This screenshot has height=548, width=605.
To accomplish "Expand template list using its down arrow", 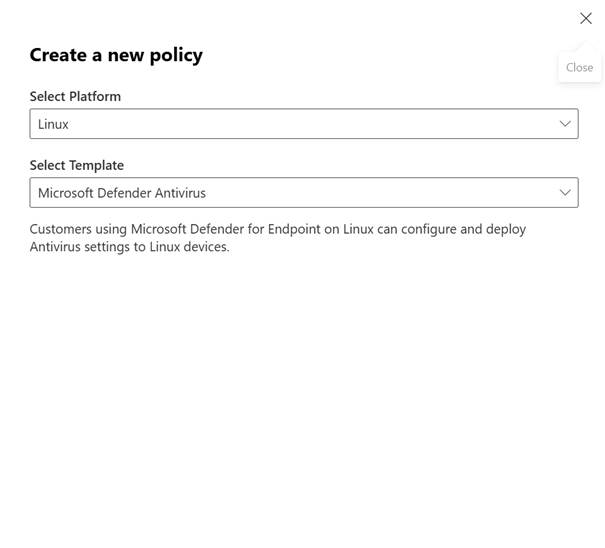I will (565, 193).
